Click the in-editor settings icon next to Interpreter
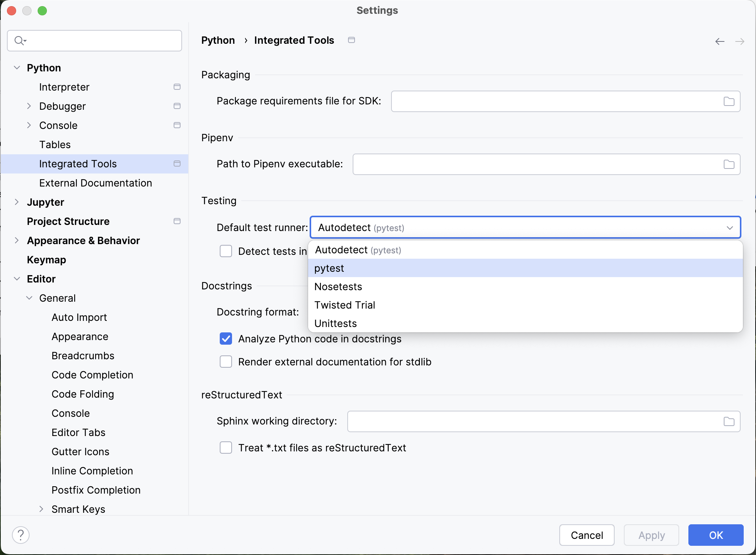 point(177,87)
